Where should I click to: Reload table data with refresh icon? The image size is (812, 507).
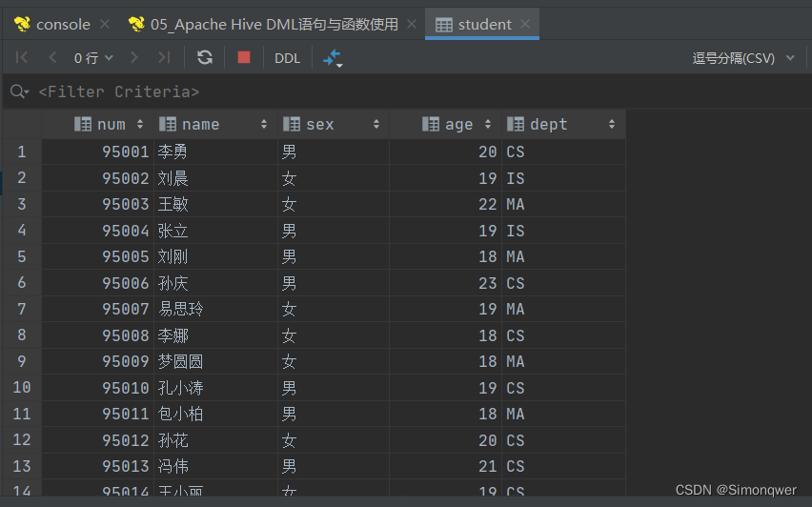click(x=205, y=57)
